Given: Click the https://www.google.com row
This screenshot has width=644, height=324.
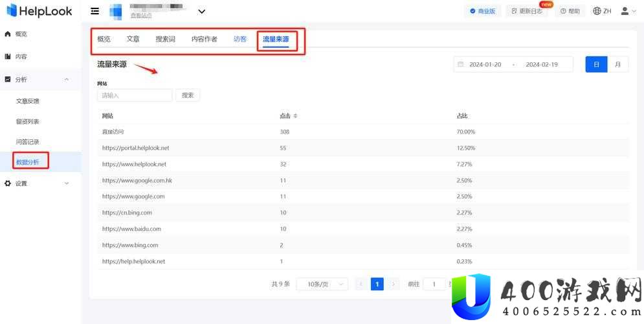Looking at the screenshot, I should pyautogui.click(x=362, y=196).
